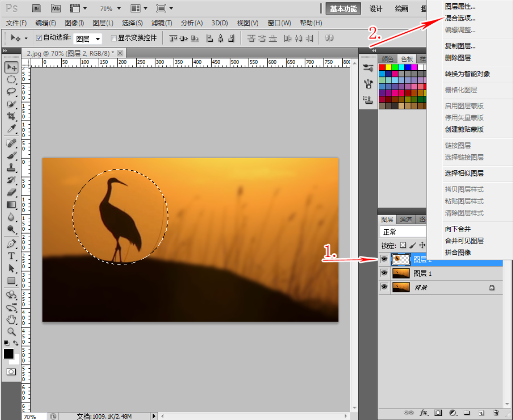The image size is (513, 420).
Task: Open the 滤镜(T) menu
Action: 162,23
